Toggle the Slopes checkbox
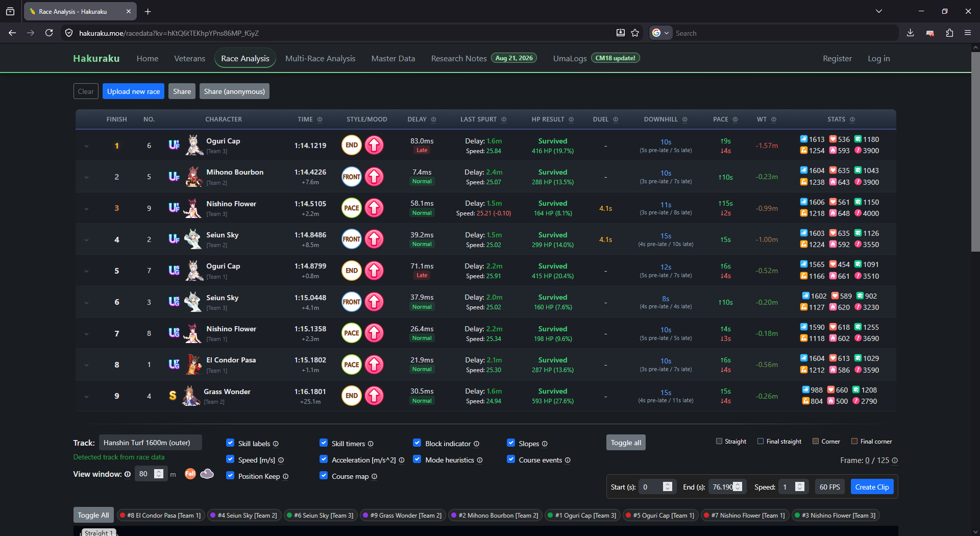 (x=511, y=443)
